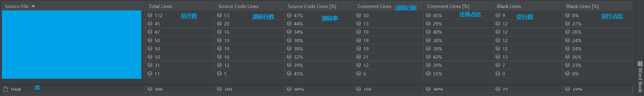Click the Comment Lines [%] column header
This screenshot has height=96, width=644.
[448, 6]
